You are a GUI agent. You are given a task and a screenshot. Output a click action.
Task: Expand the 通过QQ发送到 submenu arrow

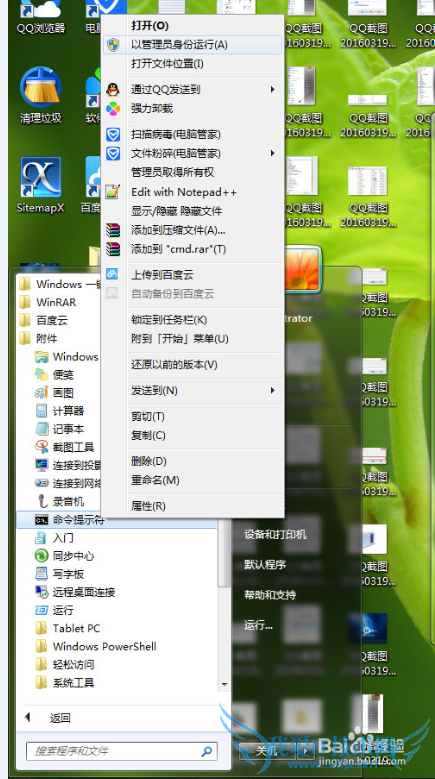[272, 89]
